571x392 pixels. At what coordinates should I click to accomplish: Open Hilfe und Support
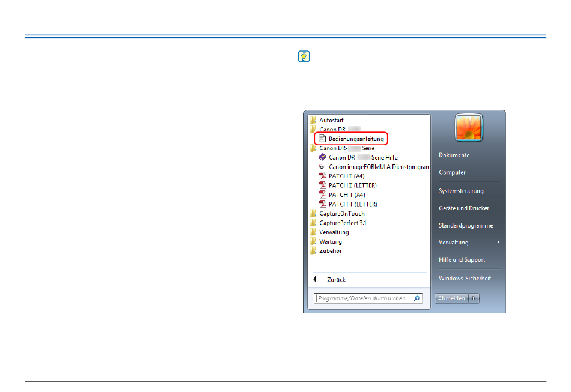click(x=462, y=260)
